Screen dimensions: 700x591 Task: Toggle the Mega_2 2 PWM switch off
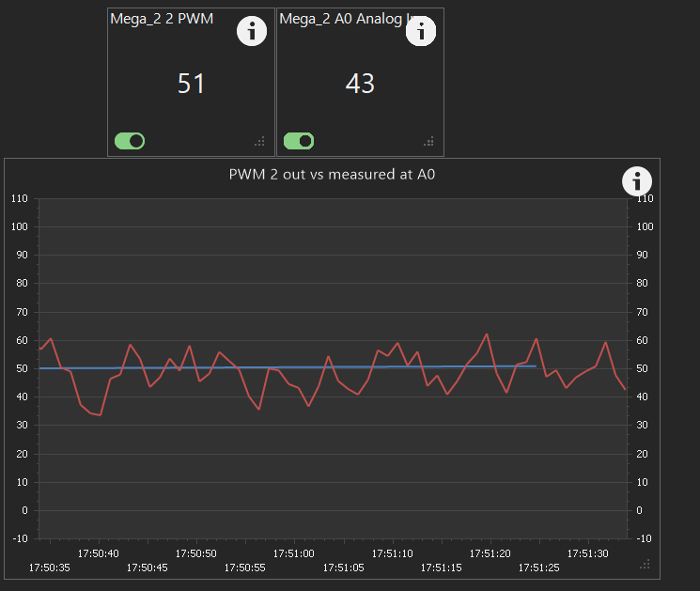tap(130, 141)
